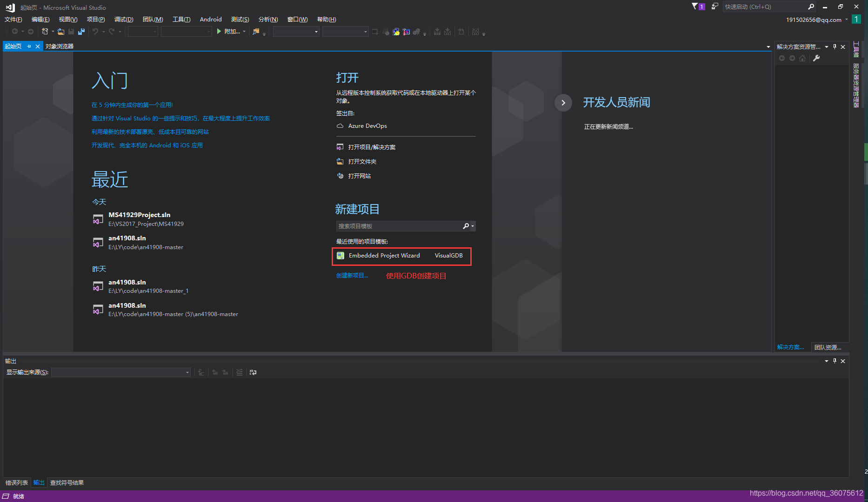Click the Solution Explorer back arrow

pyautogui.click(x=782, y=58)
